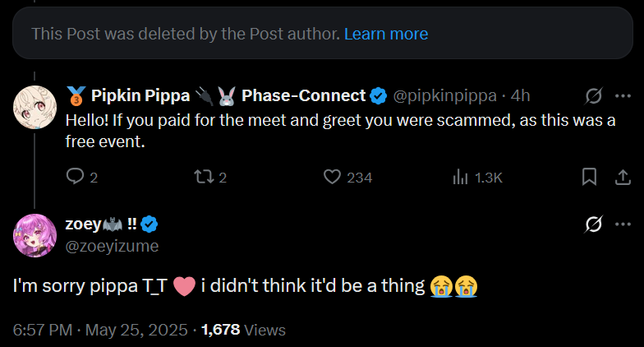Viewport: 644px width, 347px height.
Task: Click Grok icon on zoey's post
Action: coord(593,224)
